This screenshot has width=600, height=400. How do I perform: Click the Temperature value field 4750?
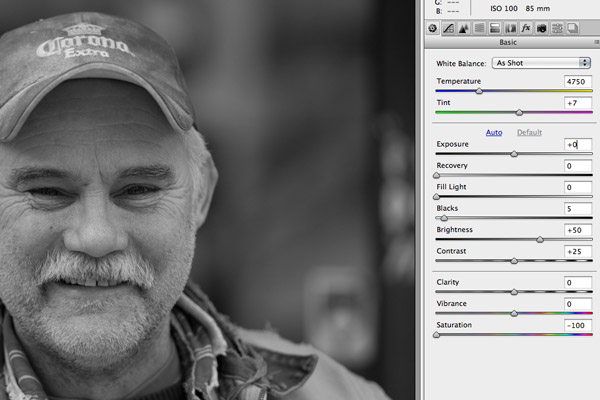pyautogui.click(x=578, y=82)
